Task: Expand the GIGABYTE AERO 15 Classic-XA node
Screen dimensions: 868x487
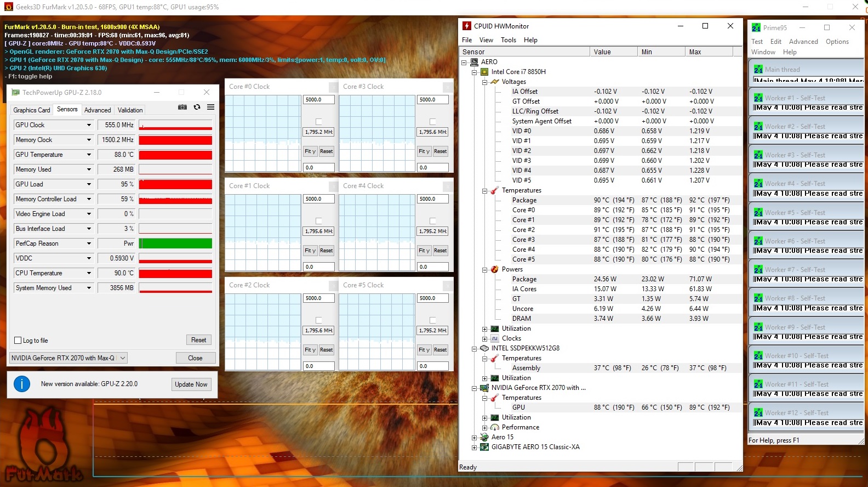Action: 475,447
